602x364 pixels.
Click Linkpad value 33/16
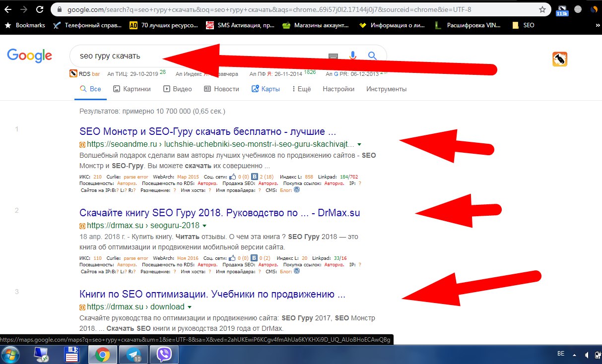tap(340, 258)
